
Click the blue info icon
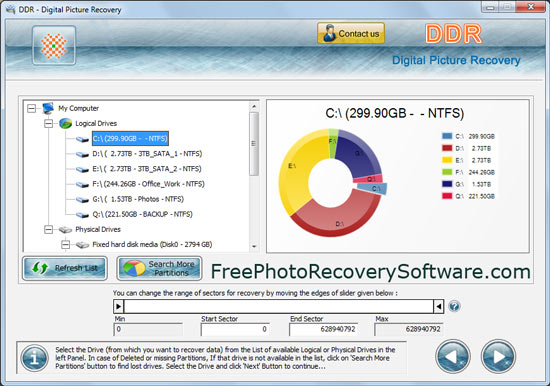[34, 358]
